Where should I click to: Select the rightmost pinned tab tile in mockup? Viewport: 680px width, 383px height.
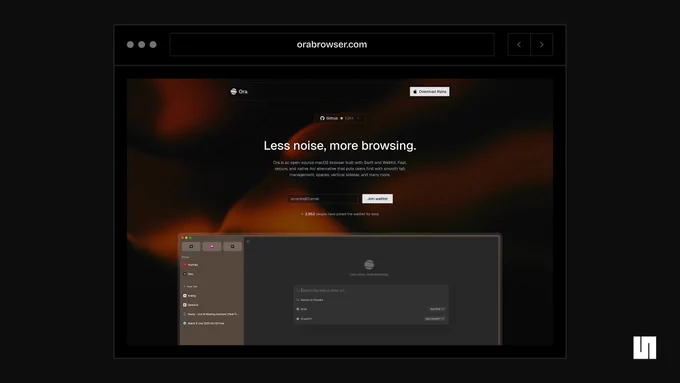coord(232,246)
